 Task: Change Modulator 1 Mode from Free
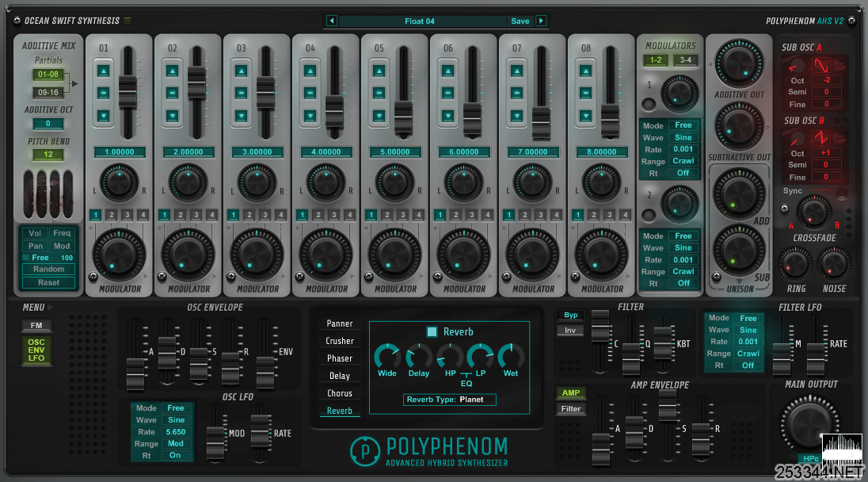point(683,125)
